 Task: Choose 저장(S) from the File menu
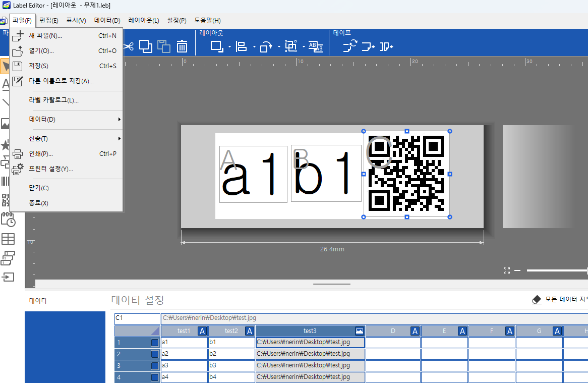67,66
